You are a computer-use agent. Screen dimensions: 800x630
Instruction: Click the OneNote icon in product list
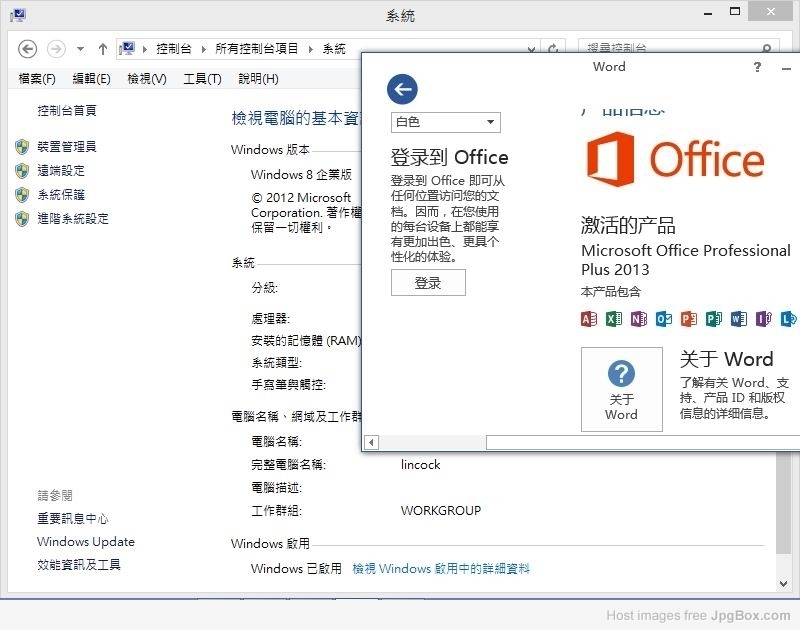[x=639, y=319]
